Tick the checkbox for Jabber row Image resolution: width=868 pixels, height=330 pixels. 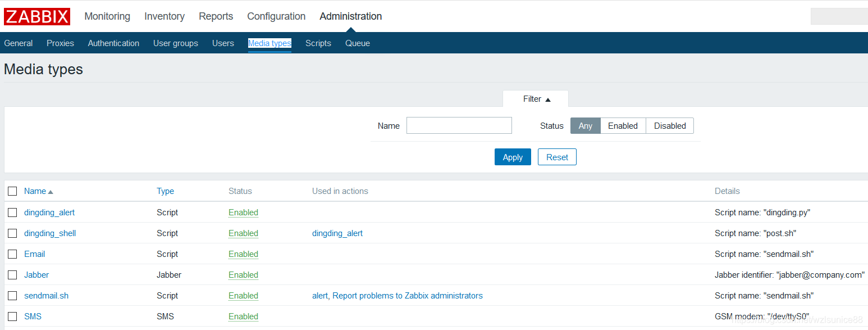click(12, 275)
